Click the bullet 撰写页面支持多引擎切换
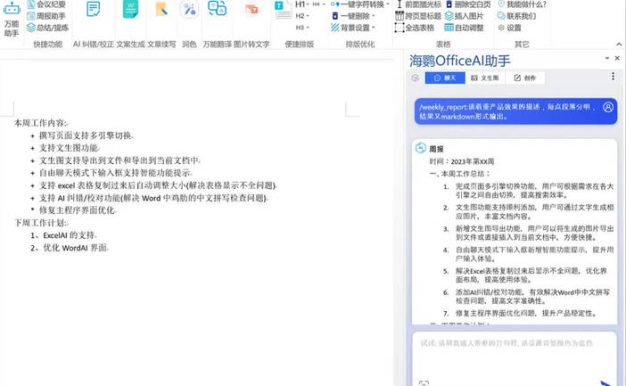 click(86, 136)
